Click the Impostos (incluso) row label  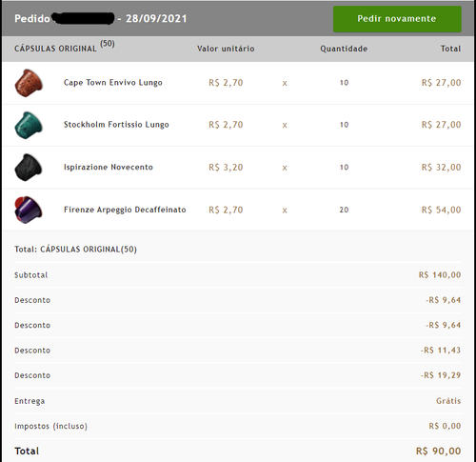coord(50,426)
